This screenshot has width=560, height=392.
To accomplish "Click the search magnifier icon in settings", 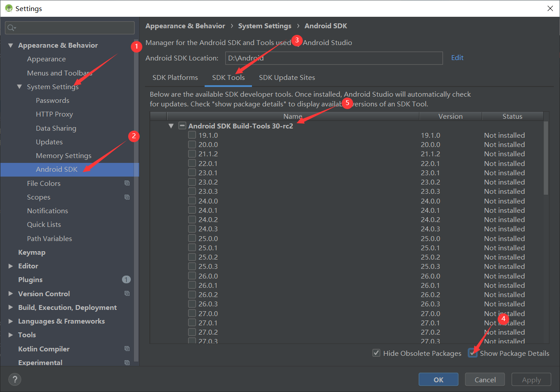I will [x=11, y=28].
